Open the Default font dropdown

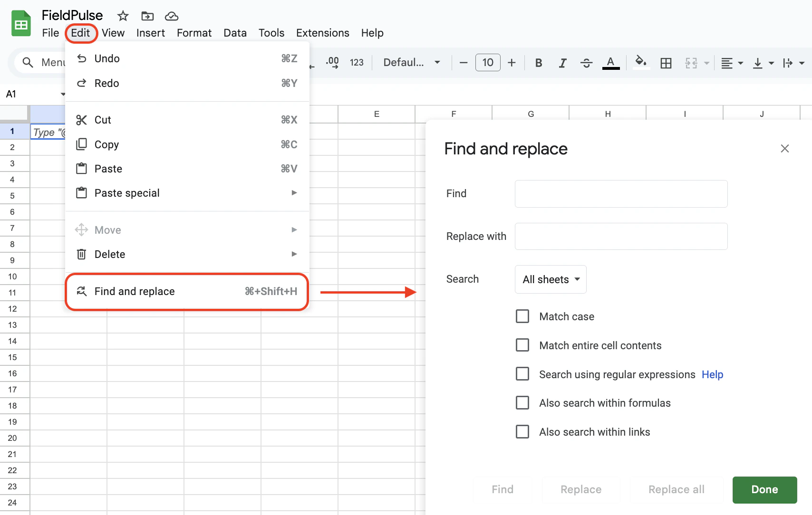(412, 62)
